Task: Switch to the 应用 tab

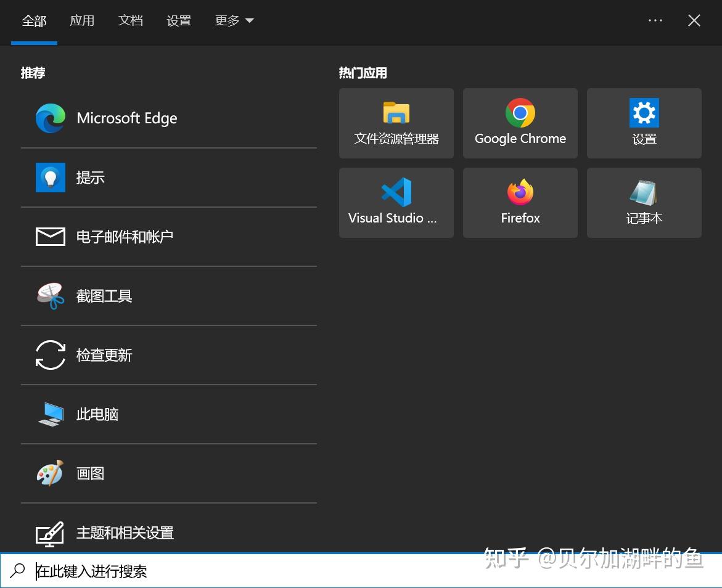Action: (82, 21)
